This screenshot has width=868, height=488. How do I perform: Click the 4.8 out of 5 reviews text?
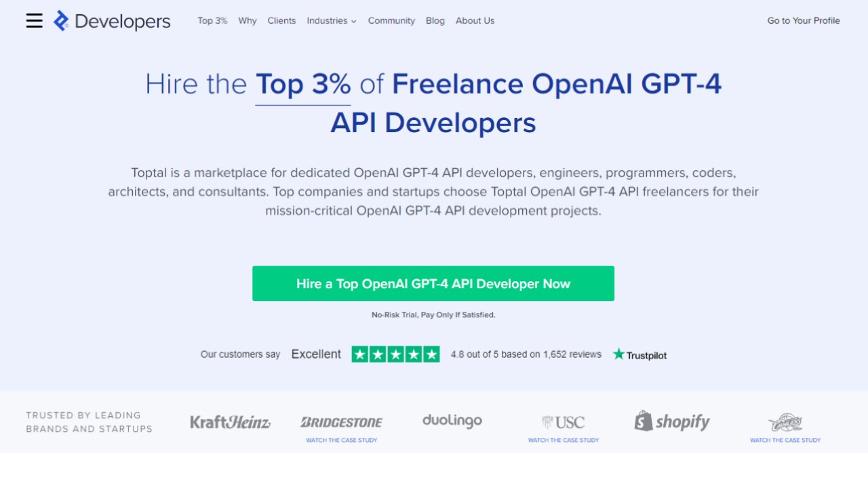(526, 354)
